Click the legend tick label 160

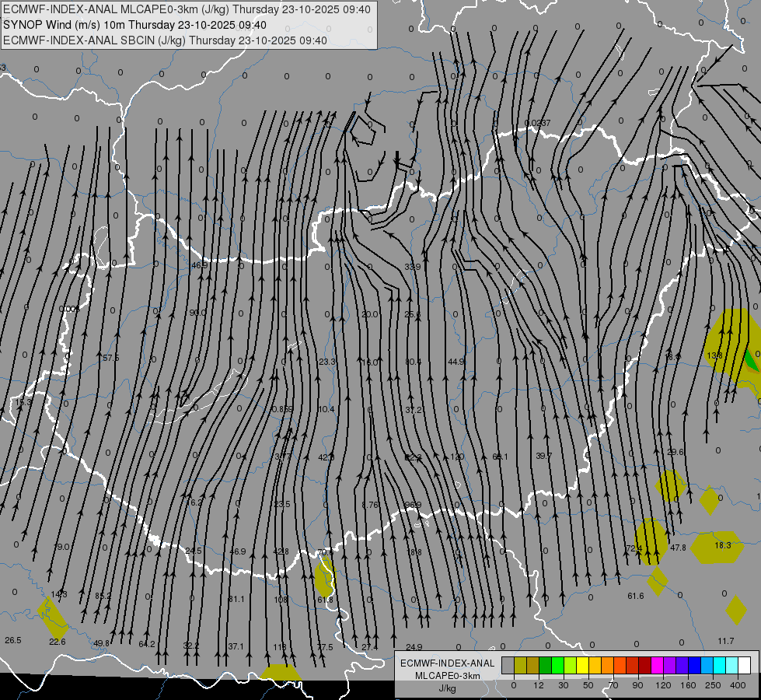688,685
